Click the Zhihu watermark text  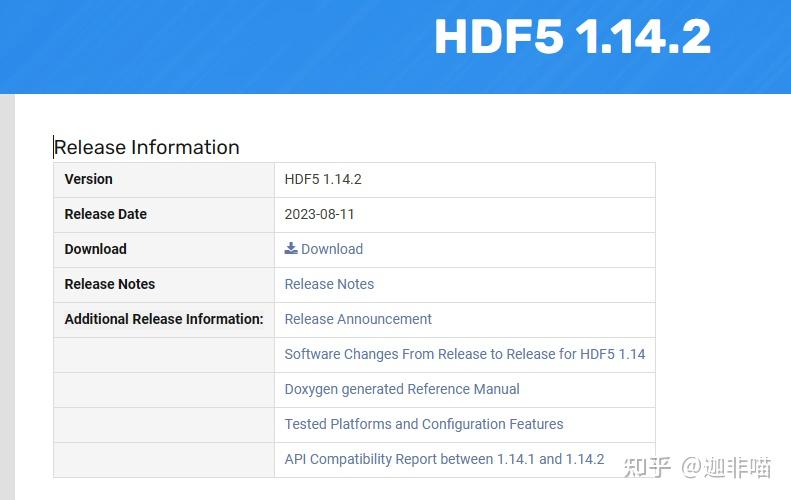point(697,467)
